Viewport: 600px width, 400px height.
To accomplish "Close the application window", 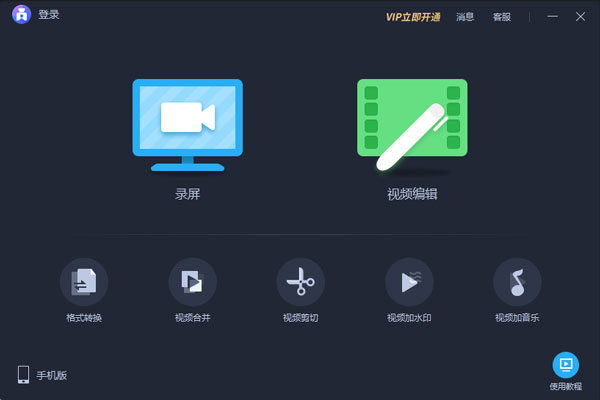I will (x=580, y=16).
